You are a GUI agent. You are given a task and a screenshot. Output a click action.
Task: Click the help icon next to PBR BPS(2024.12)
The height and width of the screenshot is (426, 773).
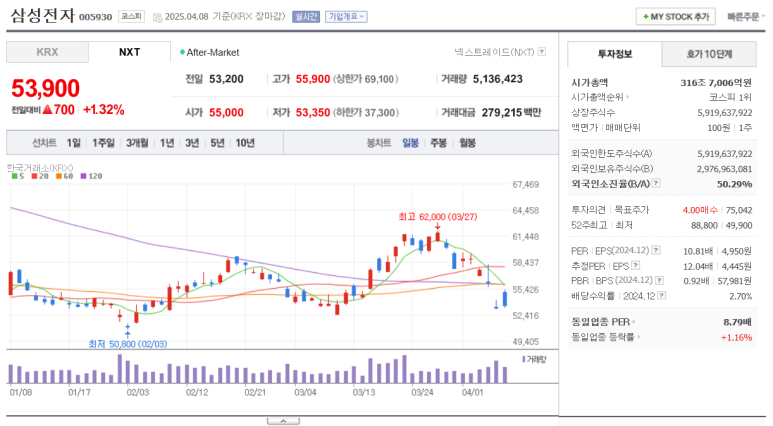(659, 280)
